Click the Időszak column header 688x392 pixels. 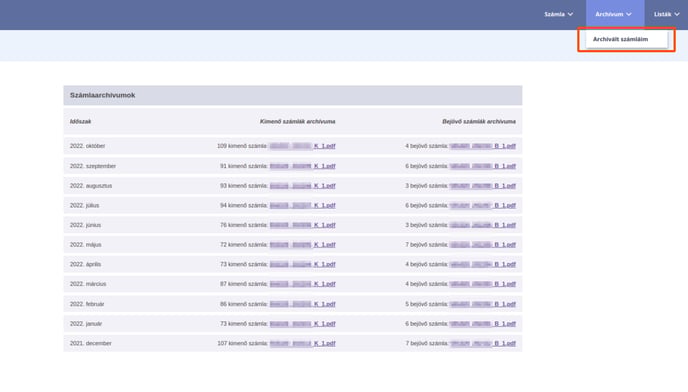pos(80,122)
